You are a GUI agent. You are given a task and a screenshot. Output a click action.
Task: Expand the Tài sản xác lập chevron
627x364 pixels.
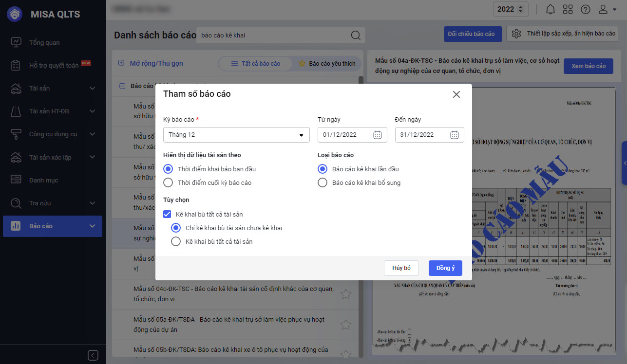93,157
